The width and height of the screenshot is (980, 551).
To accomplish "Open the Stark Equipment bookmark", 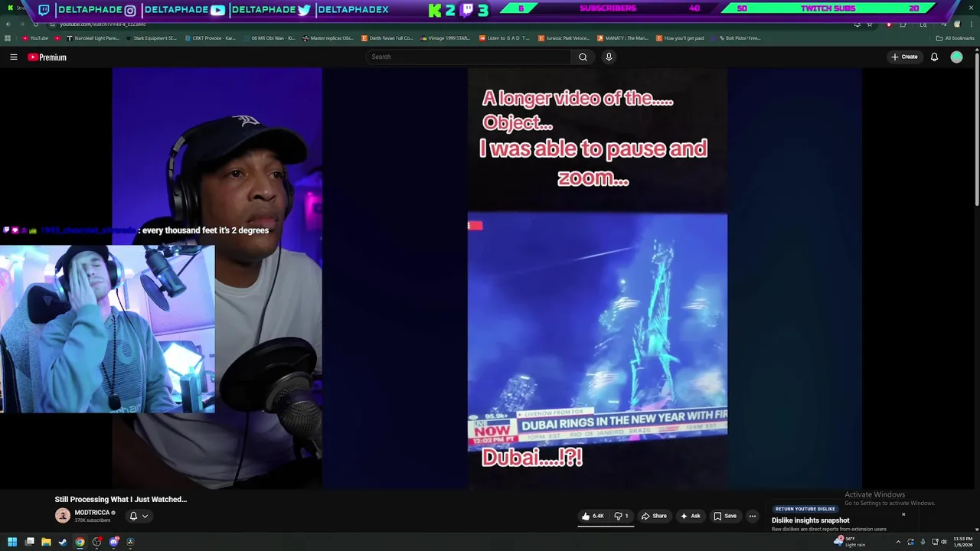I will click(x=151, y=38).
